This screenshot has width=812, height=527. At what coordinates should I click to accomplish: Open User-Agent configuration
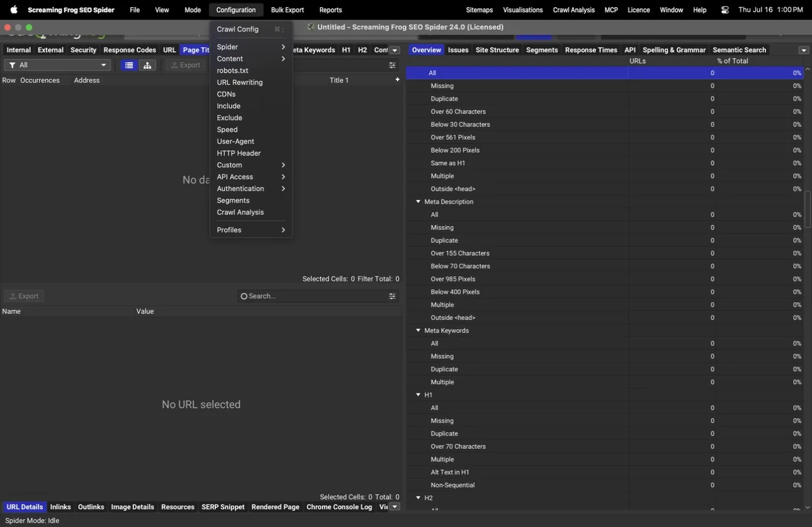(x=251, y=141)
